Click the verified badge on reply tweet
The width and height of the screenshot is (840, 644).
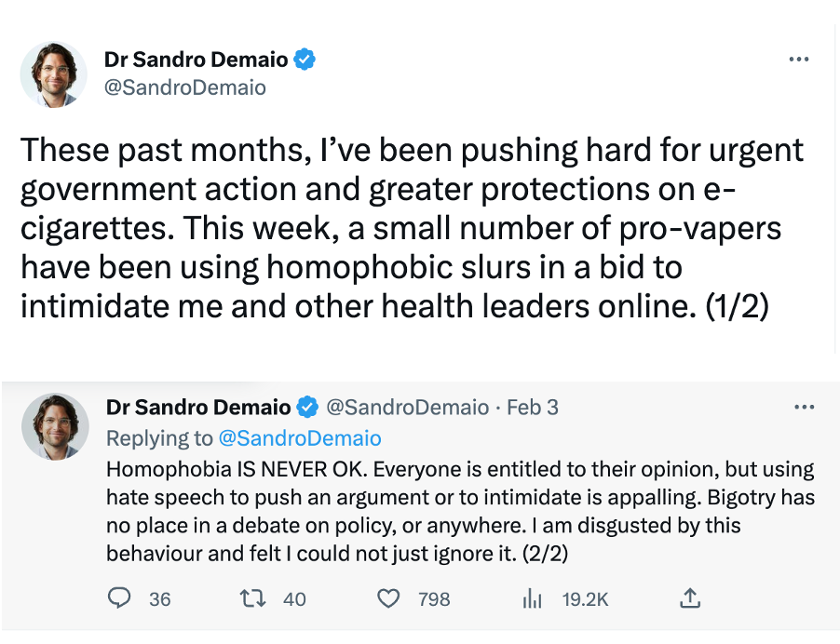point(306,408)
